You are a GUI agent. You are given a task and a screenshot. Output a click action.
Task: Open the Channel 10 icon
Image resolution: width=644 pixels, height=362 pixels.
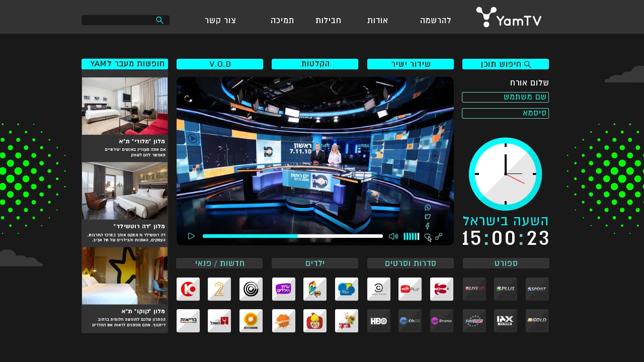click(188, 289)
